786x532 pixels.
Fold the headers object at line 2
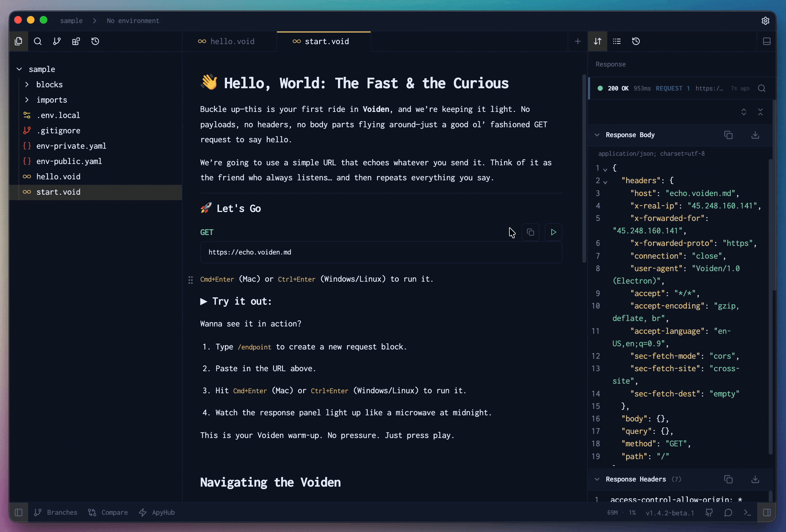(x=605, y=182)
